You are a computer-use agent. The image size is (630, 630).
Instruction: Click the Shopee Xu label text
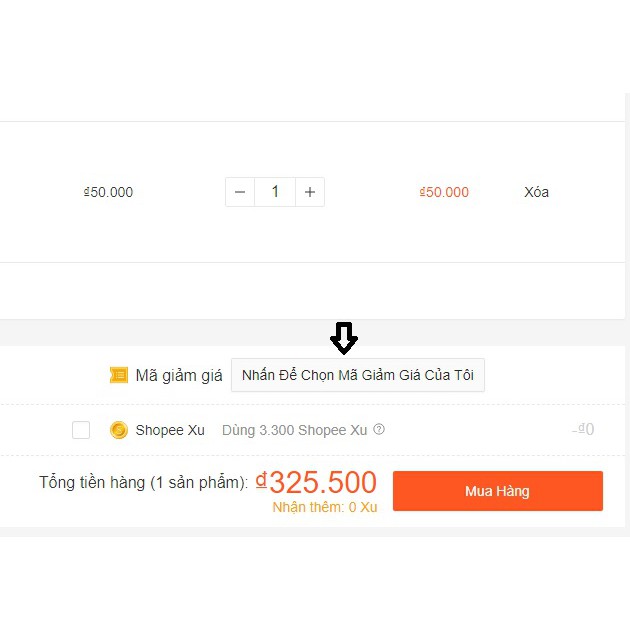pos(170,430)
